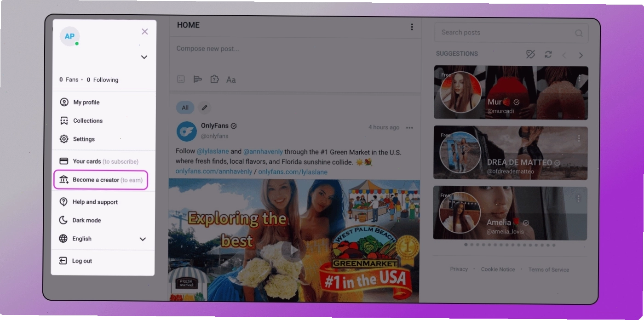Open the OnlyFans account avatar
Viewport: 644px width, 320px height.
[x=187, y=131]
